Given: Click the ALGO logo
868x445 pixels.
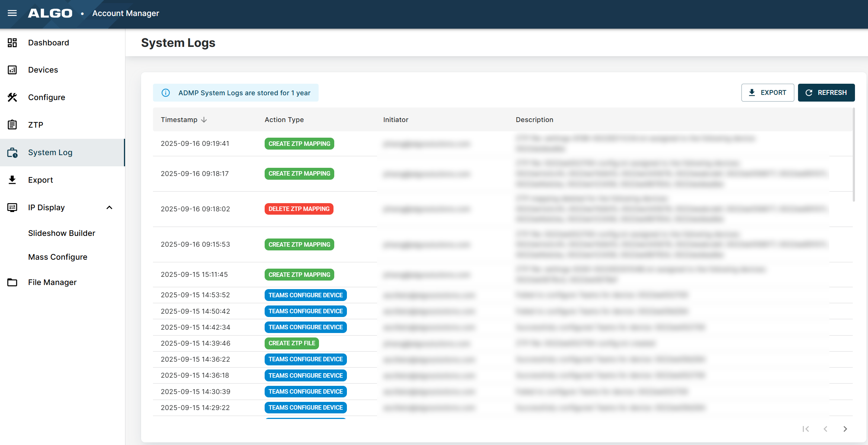Looking at the screenshot, I should click(50, 13).
